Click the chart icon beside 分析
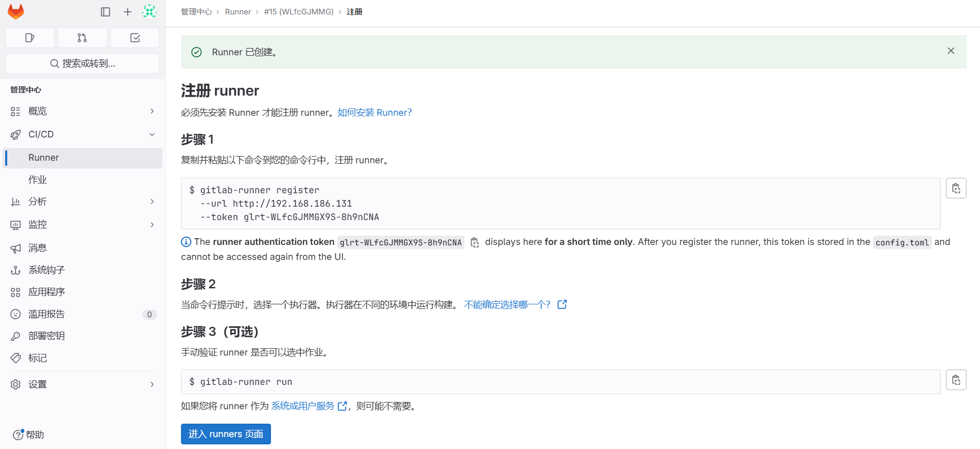This screenshot has width=980, height=449. pyautogui.click(x=16, y=202)
